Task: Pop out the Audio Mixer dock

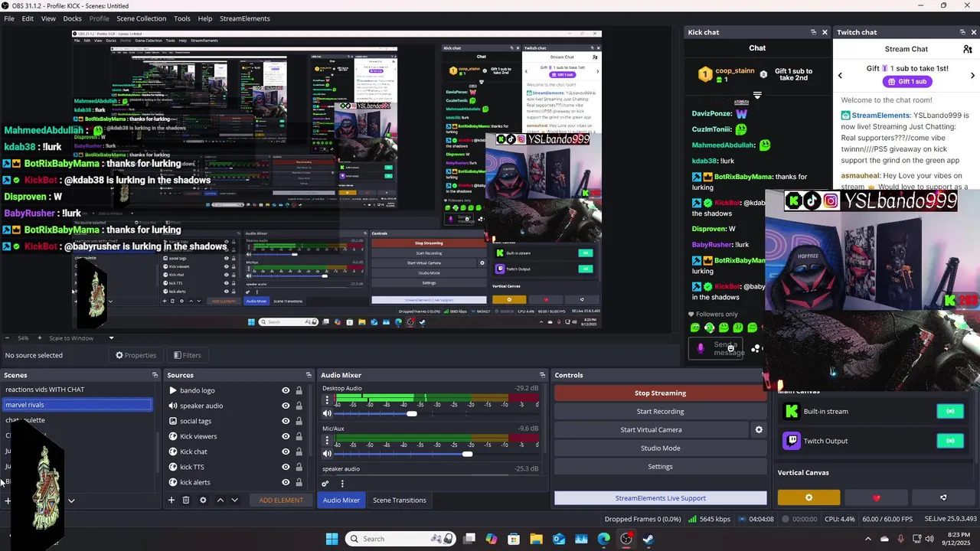Action: point(542,375)
